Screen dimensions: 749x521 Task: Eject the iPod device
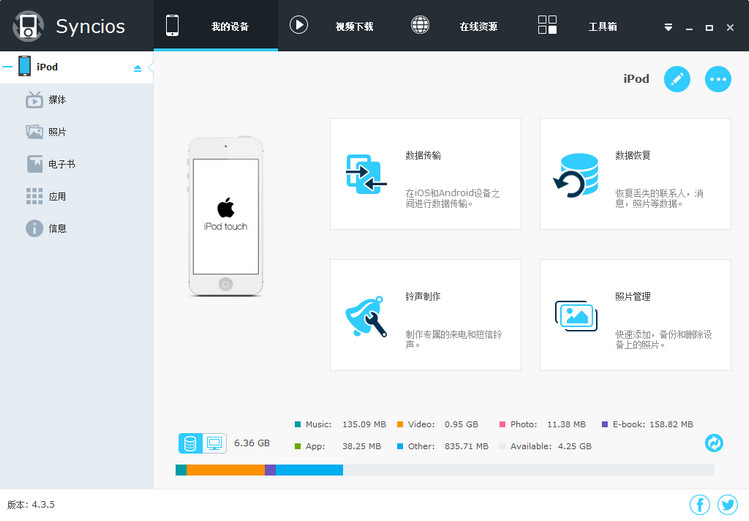pos(138,68)
